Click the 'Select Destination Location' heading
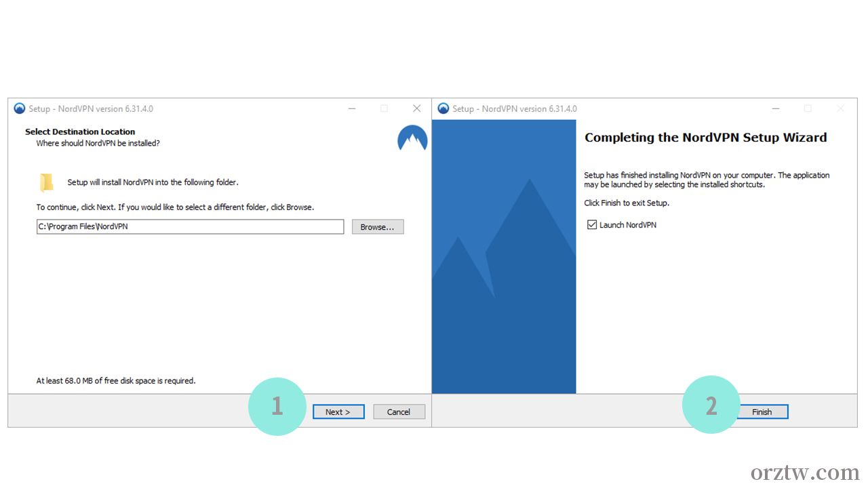The width and height of the screenshot is (868, 488). click(x=80, y=131)
